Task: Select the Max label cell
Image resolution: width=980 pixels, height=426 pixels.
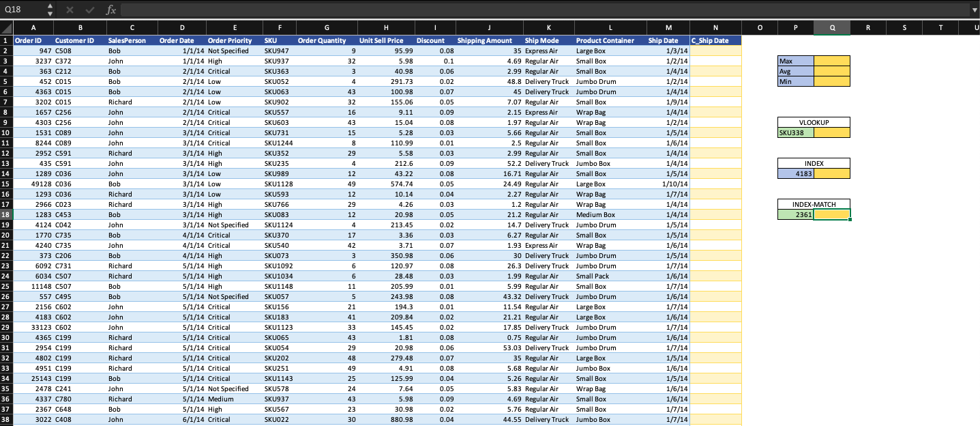Action: coord(795,61)
